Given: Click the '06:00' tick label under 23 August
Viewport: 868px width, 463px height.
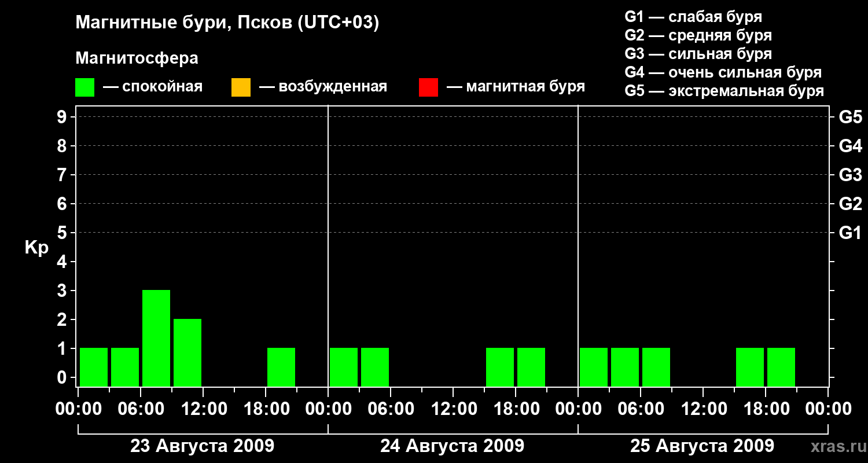Looking at the screenshot, I should [141, 409].
